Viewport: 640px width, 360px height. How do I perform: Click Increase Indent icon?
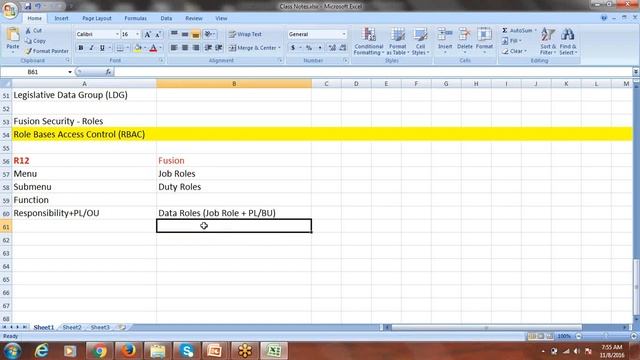219,48
